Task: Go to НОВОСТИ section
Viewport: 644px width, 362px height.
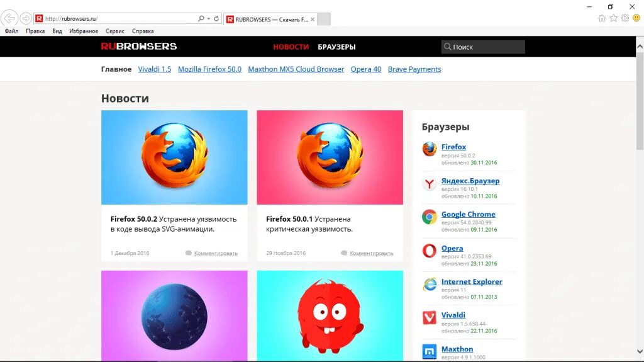Action: click(x=291, y=47)
